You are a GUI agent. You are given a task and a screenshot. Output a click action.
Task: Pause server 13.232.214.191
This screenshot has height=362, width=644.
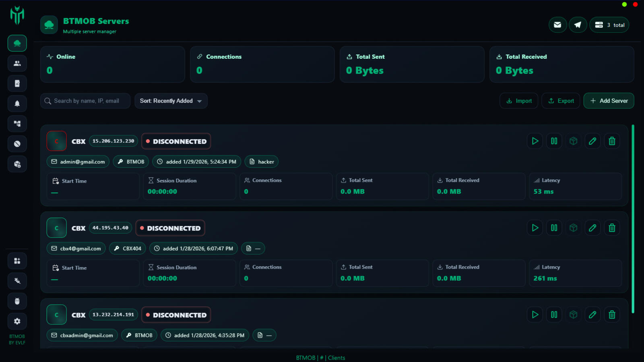554,315
